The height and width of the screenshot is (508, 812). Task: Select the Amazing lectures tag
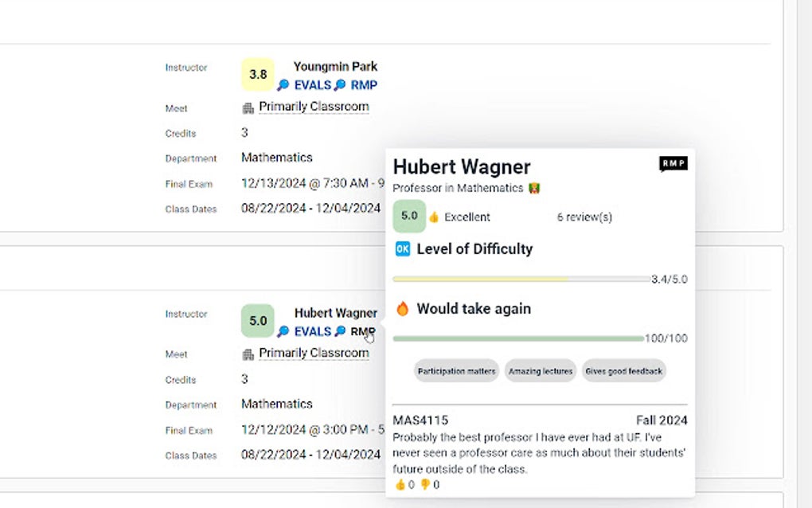click(540, 371)
